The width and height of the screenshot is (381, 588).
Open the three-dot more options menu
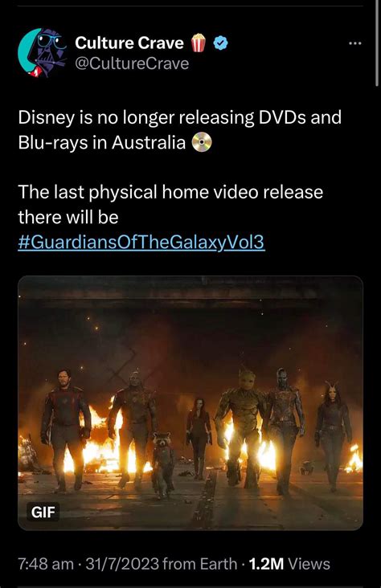click(x=354, y=43)
